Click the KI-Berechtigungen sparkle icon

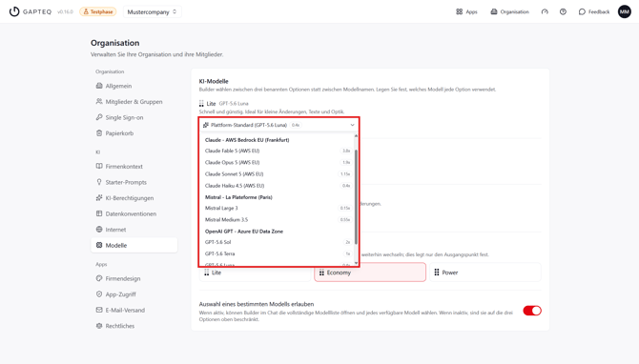[99, 197]
